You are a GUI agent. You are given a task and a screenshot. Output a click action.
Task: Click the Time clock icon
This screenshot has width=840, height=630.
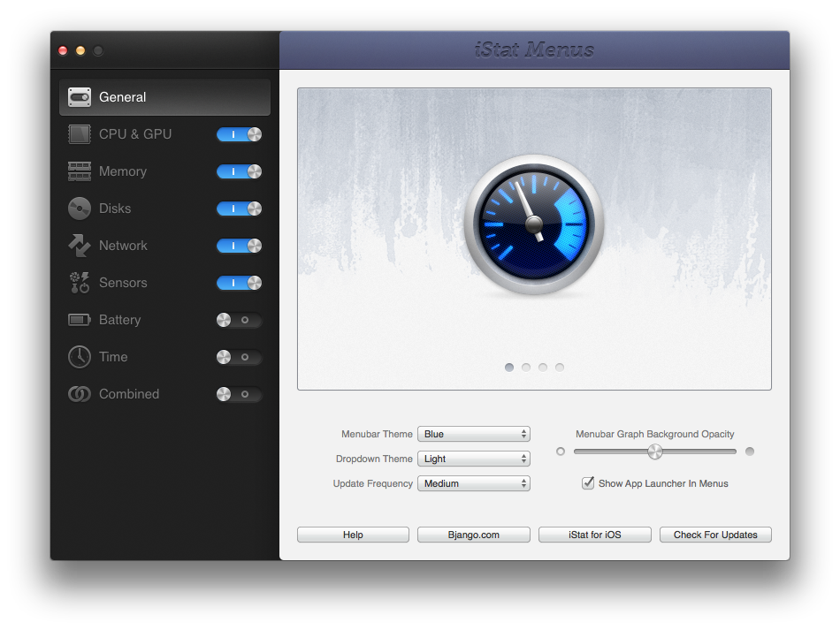(80, 357)
